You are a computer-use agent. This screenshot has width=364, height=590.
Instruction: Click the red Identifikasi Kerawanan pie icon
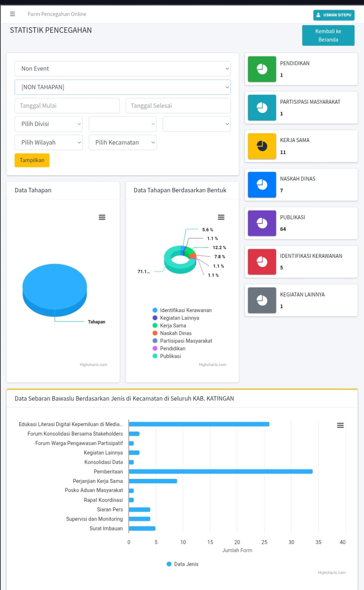(x=262, y=262)
